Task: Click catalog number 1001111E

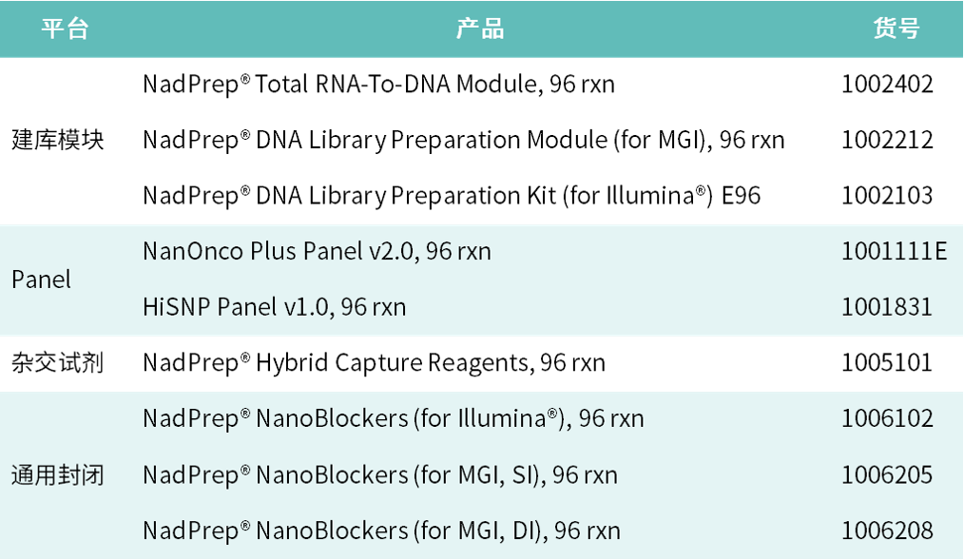Action: click(894, 252)
